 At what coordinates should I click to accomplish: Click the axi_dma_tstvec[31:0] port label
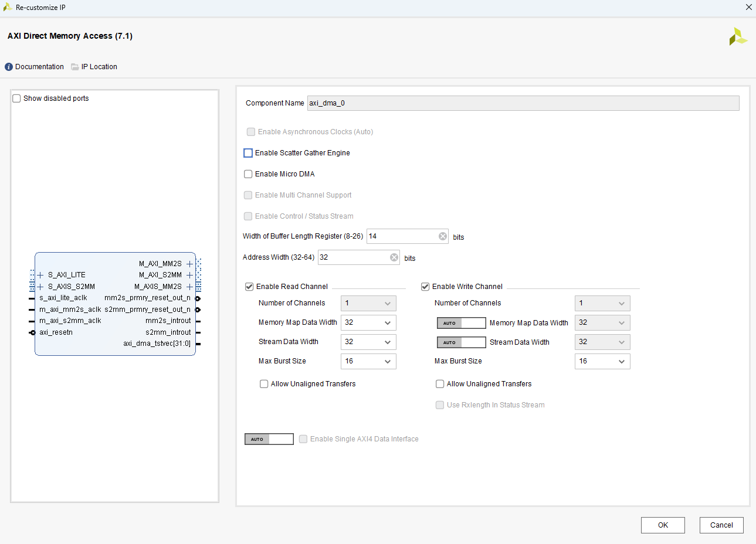point(157,344)
